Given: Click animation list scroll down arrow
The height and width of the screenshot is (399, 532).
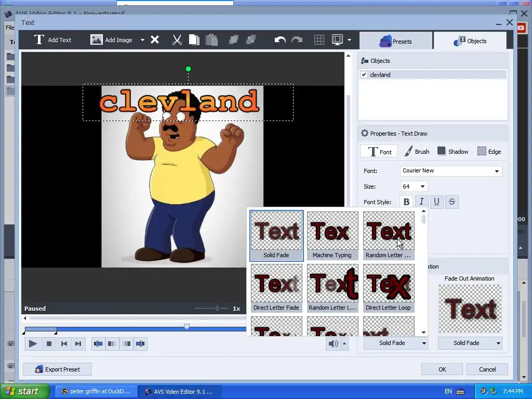Looking at the screenshot, I should coord(423,332).
